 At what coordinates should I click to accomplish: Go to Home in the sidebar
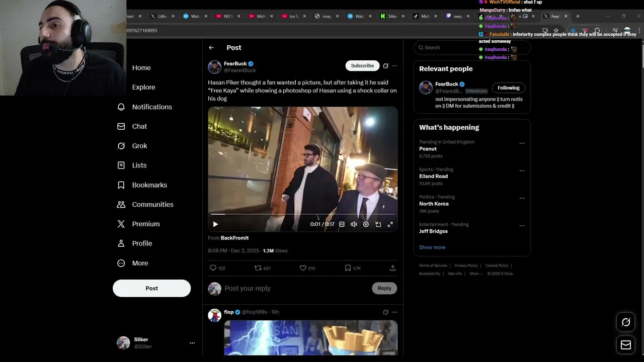click(x=134, y=68)
